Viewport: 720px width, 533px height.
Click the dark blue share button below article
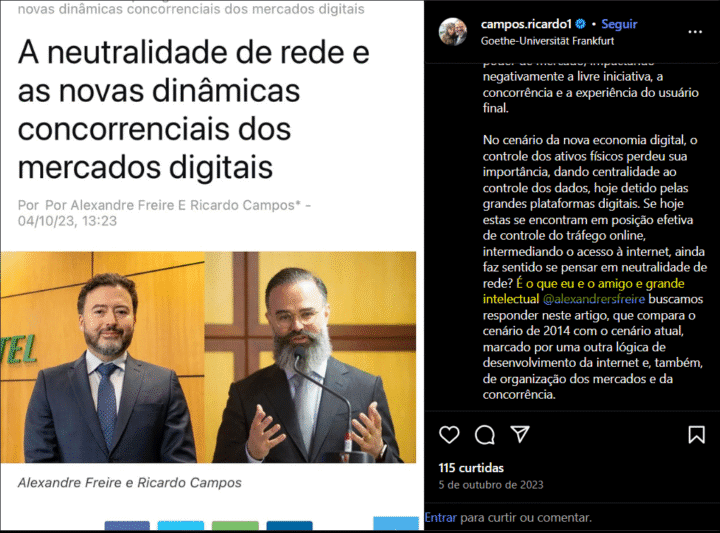(289, 526)
